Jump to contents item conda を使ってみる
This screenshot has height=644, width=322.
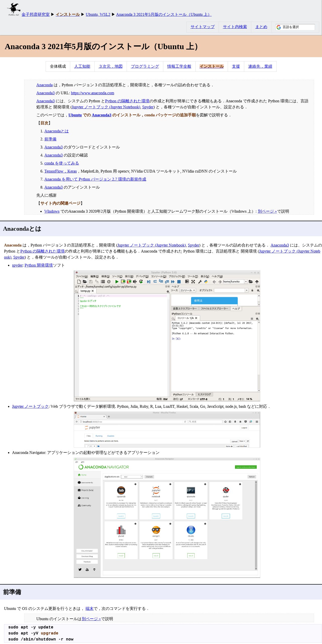click(62, 163)
